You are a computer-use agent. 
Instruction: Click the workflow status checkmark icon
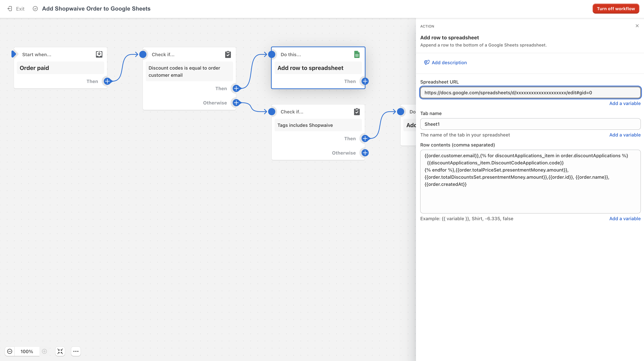pyautogui.click(x=35, y=9)
